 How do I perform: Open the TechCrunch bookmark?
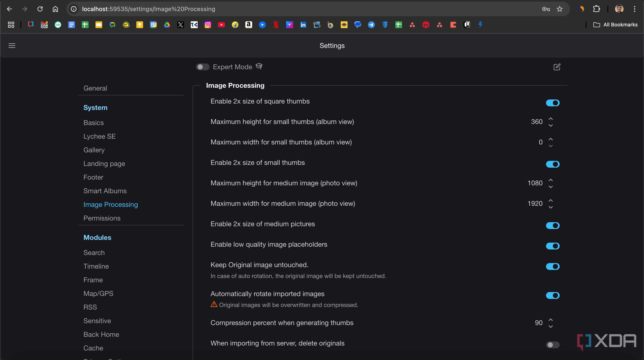194,24
